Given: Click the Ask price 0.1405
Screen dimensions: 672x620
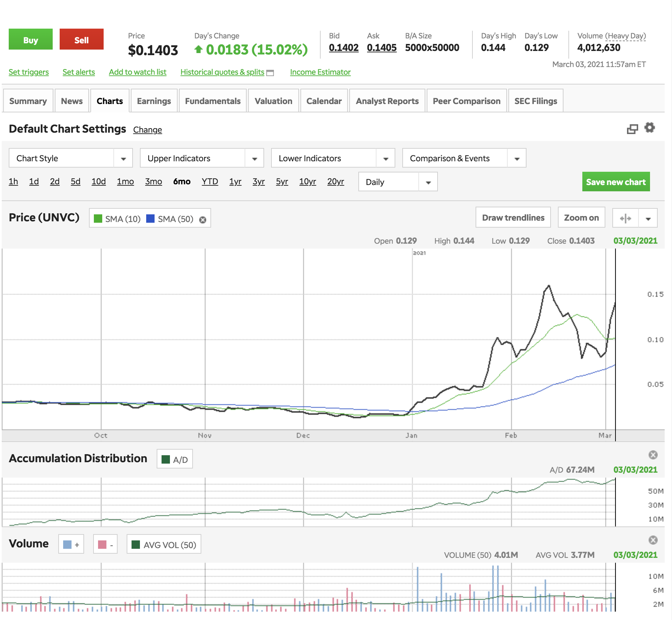Looking at the screenshot, I should [x=382, y=47].
